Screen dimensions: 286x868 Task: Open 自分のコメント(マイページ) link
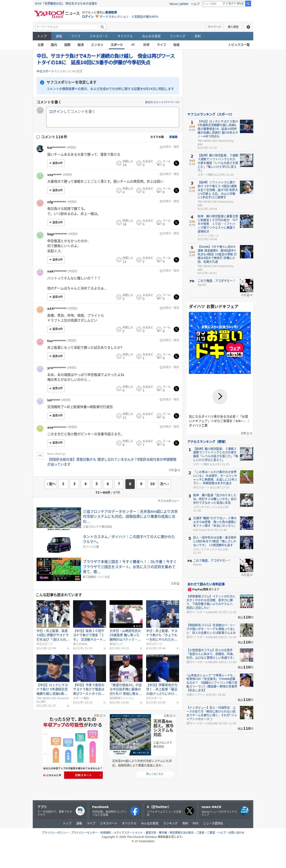click(x=162, y=102)
